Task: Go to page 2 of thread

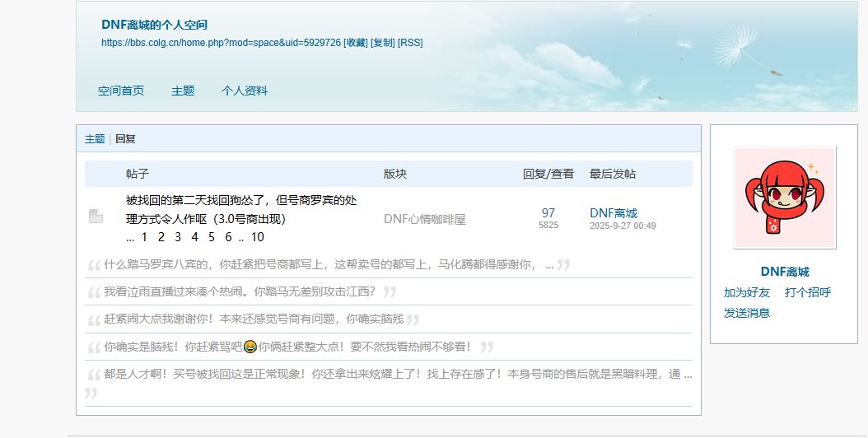Action: click(161, 237)
